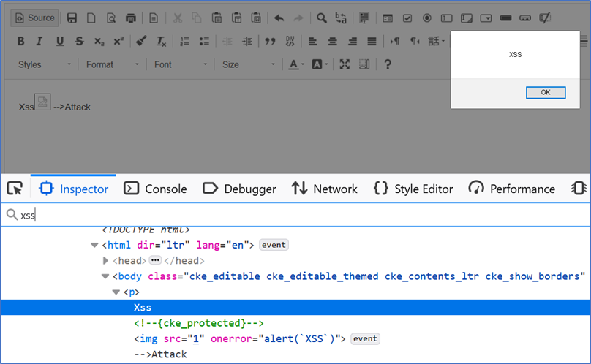Toggle Block Quote formatting
The height and width of the screenshot is (364, 591).
[270, 41]
